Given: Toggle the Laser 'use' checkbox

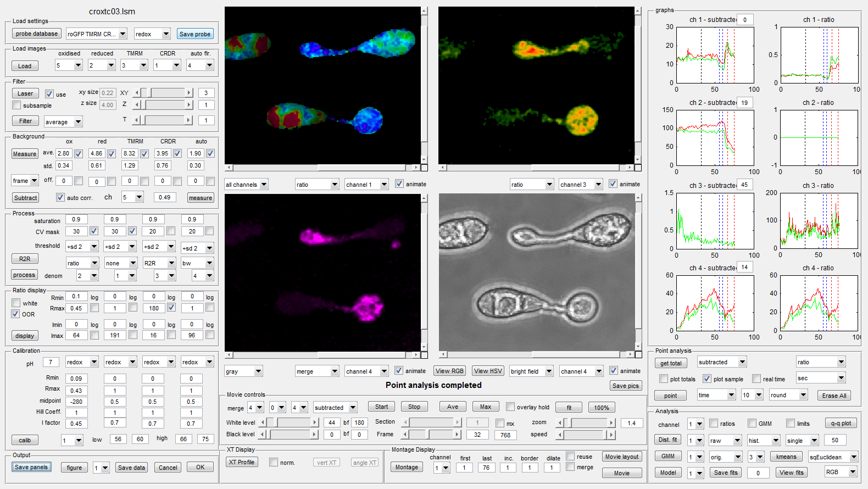Looking at the screenshot, I should 49,94.
